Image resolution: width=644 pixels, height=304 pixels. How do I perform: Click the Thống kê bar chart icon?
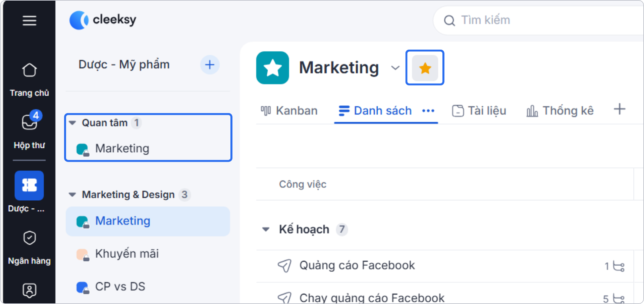click(532, 111)
